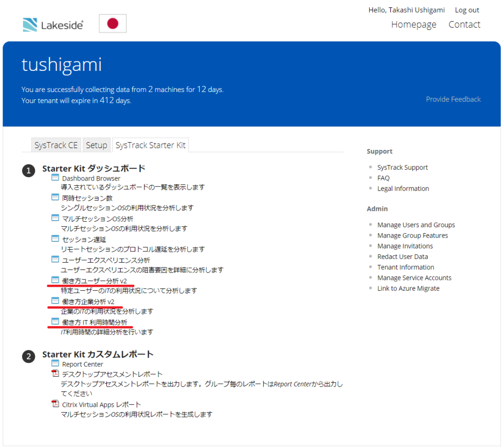This screenshot has width=504, height=448.
Task: Click text 'Your tenant will expire in 412 days.'
Action: coord(76,100)
